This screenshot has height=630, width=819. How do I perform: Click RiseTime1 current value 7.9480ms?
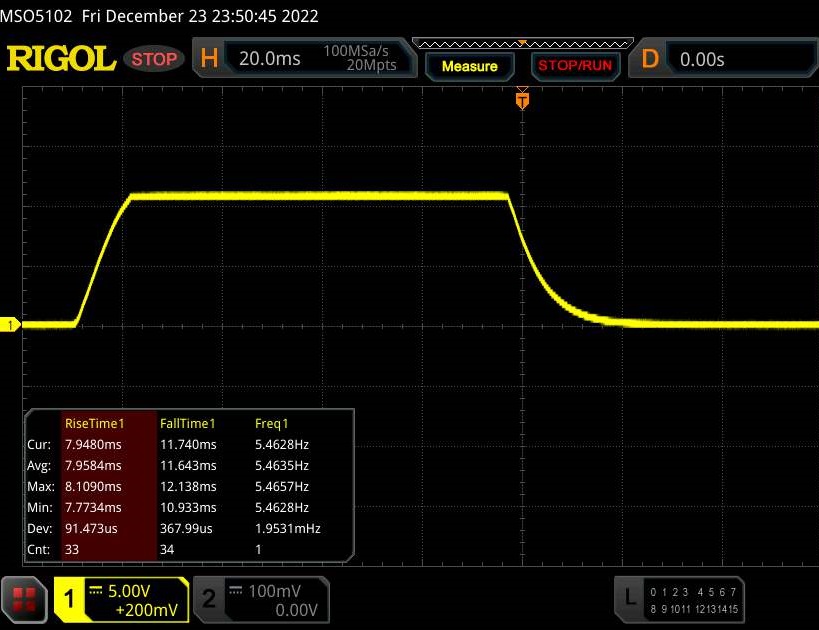tap(93, 445)
